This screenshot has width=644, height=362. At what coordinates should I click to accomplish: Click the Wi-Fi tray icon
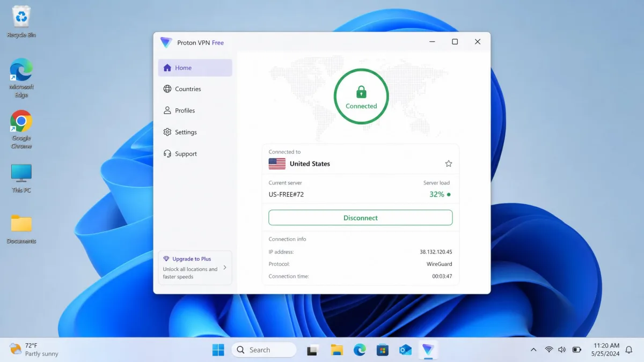pyautogui.click(x=548, y=350)
